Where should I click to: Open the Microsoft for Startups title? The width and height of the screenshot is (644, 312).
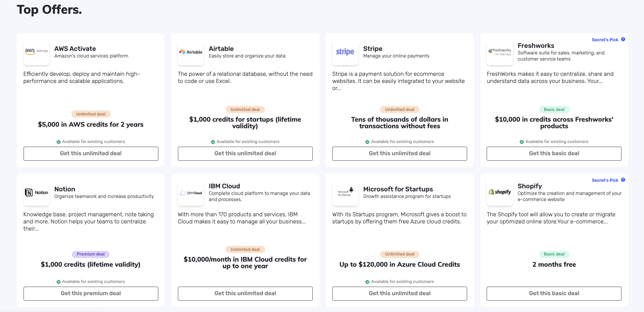tap(398, 189)
